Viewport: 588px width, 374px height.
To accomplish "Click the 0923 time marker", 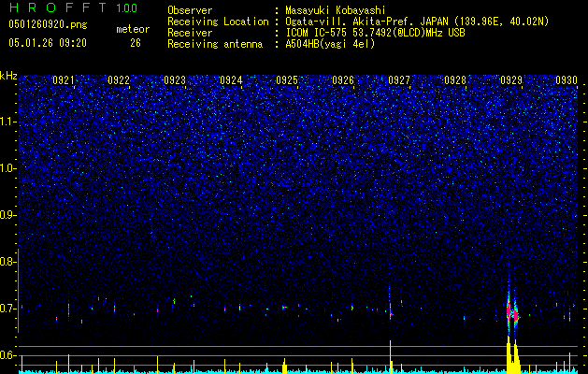I will pos(175,79).
